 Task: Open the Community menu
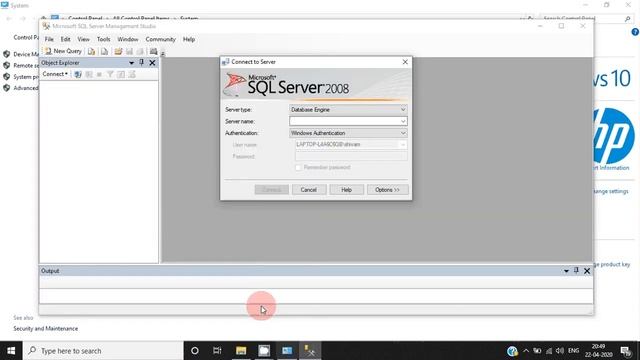pyautogui.click(x=160, y=39)
